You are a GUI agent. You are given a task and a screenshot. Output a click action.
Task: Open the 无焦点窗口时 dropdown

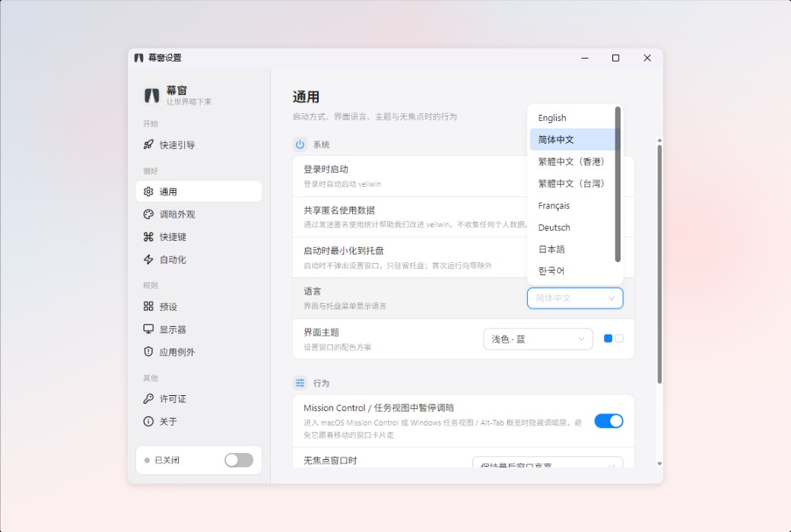click(548, 462)
